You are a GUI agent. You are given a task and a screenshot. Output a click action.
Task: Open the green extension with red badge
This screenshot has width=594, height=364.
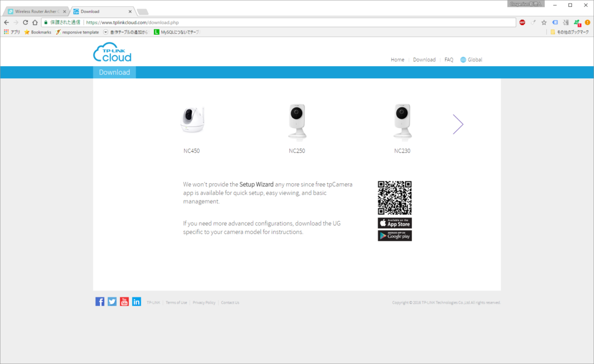click(x=577, y=23)
